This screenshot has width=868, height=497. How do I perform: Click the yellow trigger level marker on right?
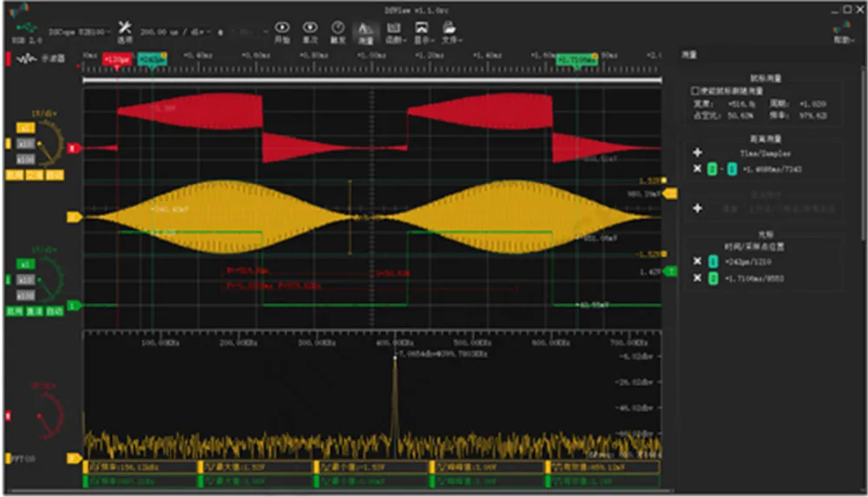click(x=670, y=193)
